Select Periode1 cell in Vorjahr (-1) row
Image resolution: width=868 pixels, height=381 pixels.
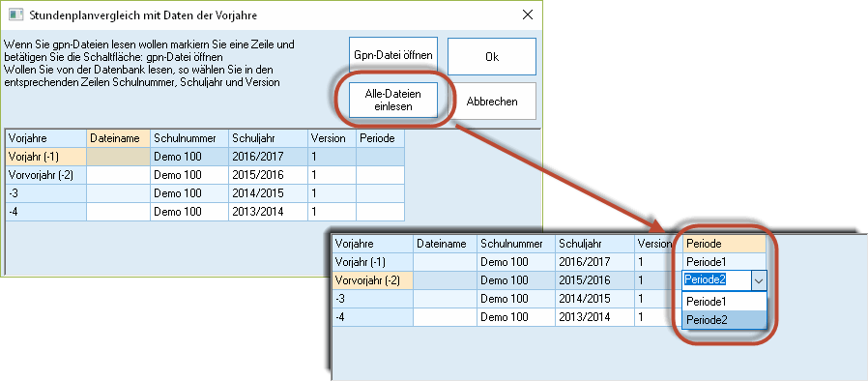[x=724, y=262]
